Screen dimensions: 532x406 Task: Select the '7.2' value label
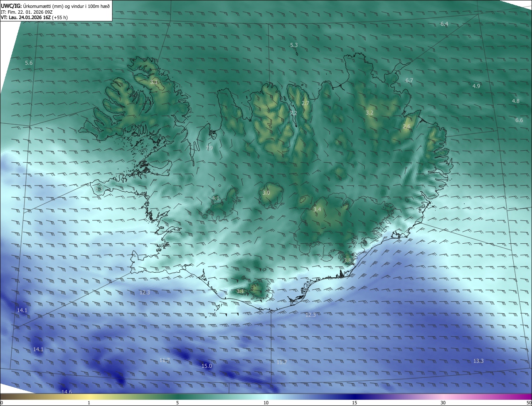(293, 113)
